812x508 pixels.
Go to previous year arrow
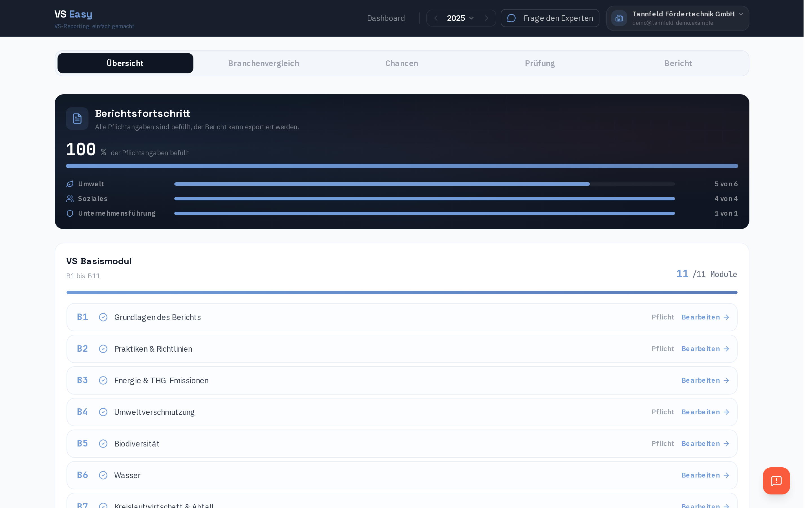pos(436,18)
